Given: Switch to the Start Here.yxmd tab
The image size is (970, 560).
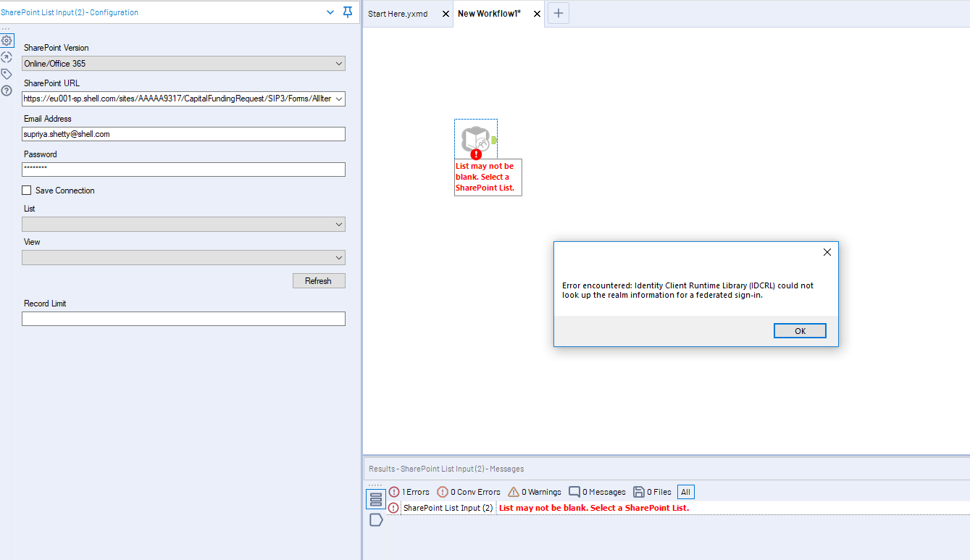Looking at the screenshot, I should tap(397, 13).
